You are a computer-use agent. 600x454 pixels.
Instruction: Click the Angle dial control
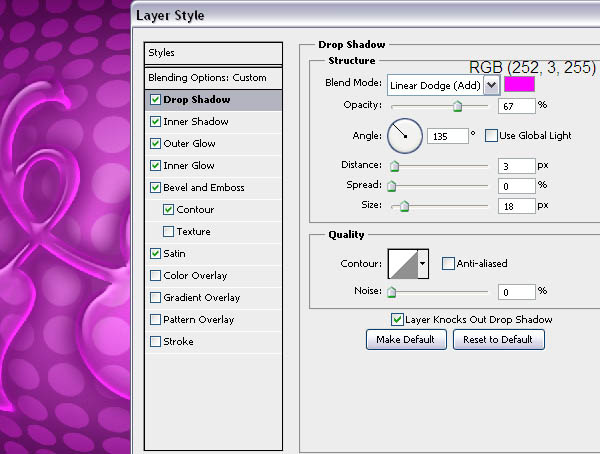tap(405, 134)
